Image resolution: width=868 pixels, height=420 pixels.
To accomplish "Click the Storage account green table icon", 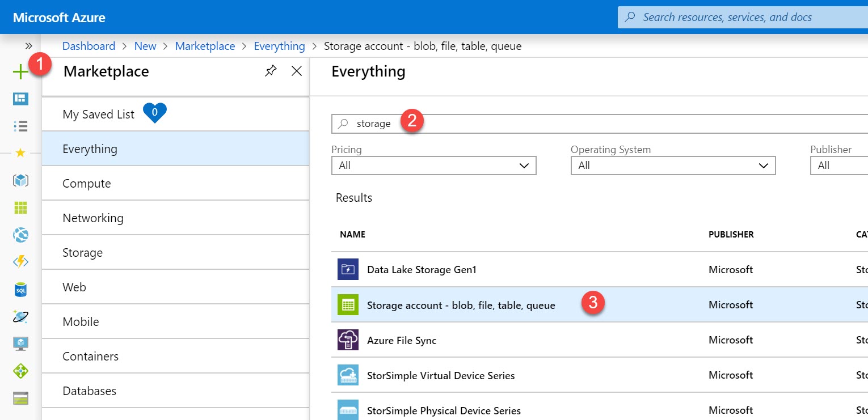I will tap(348, 304).
